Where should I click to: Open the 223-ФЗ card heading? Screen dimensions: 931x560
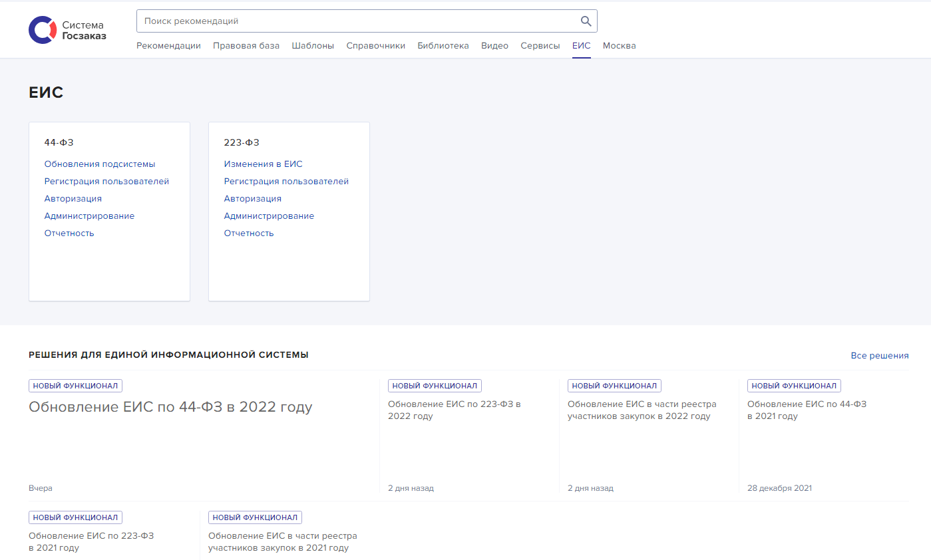tap(242, 142)
